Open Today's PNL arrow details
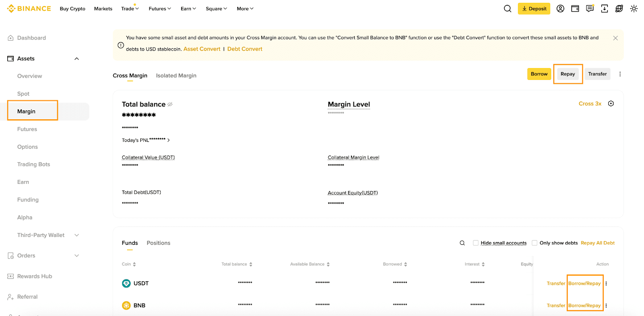This screenshot has width=644, height=316. tap(169, 140)
